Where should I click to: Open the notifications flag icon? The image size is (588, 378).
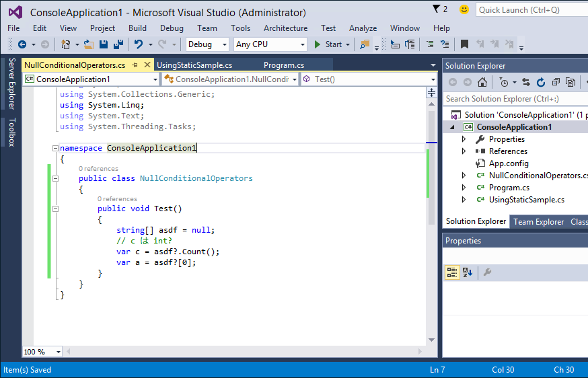pyautogui.click(x=436, y=9)
